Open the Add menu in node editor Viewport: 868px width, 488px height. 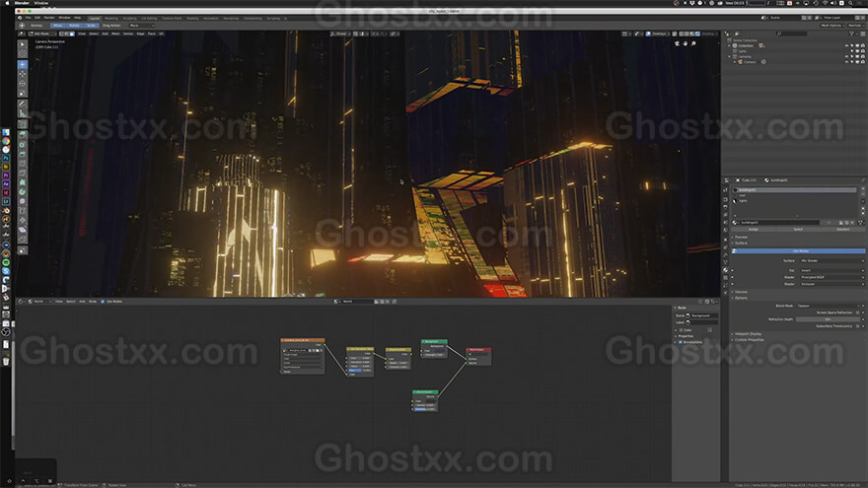(82, 302)
